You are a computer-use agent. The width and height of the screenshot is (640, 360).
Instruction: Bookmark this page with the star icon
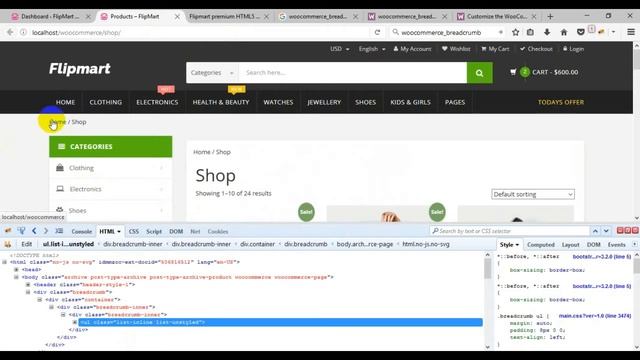pos(516,32)
